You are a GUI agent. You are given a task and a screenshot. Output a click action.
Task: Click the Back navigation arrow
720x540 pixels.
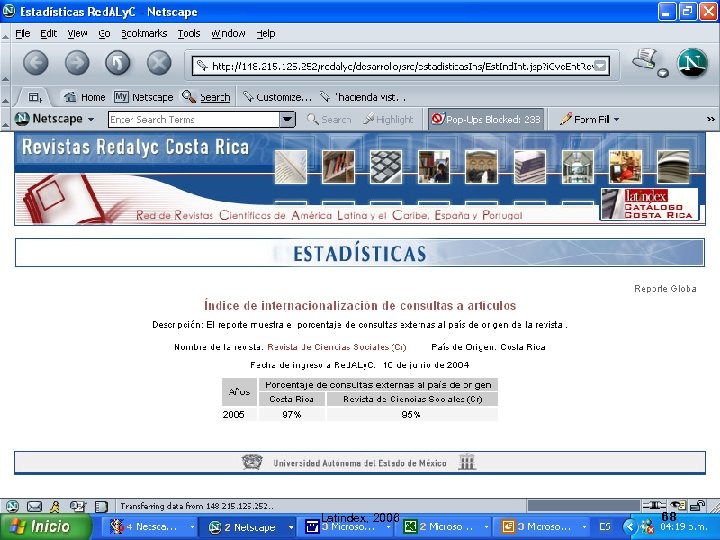(x=36, y=63)
